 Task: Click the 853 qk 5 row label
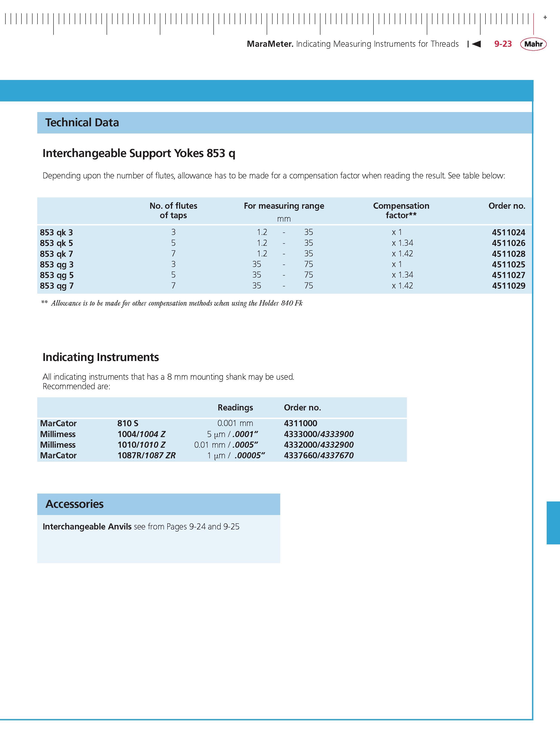pos(56,243)
